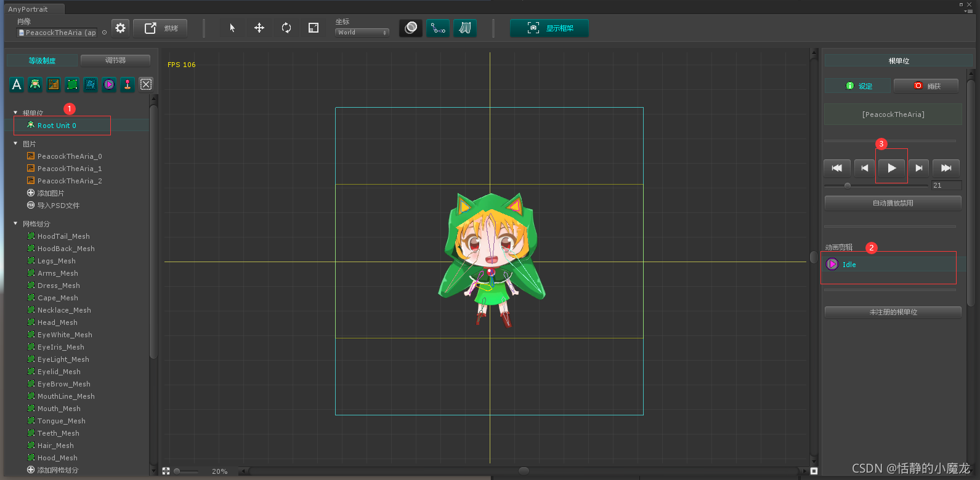Collapse the 网格划分 tree section

tap(15, 223)
